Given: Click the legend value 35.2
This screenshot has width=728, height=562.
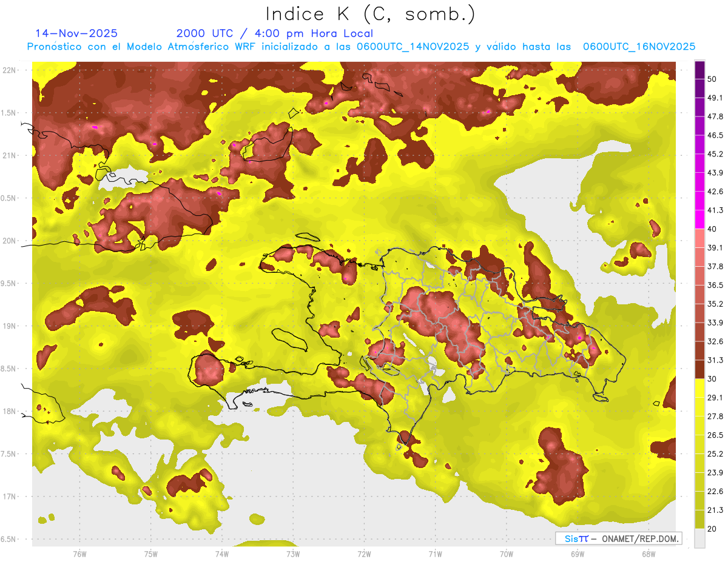Looking at the screenshot, I should coord(715,304).
